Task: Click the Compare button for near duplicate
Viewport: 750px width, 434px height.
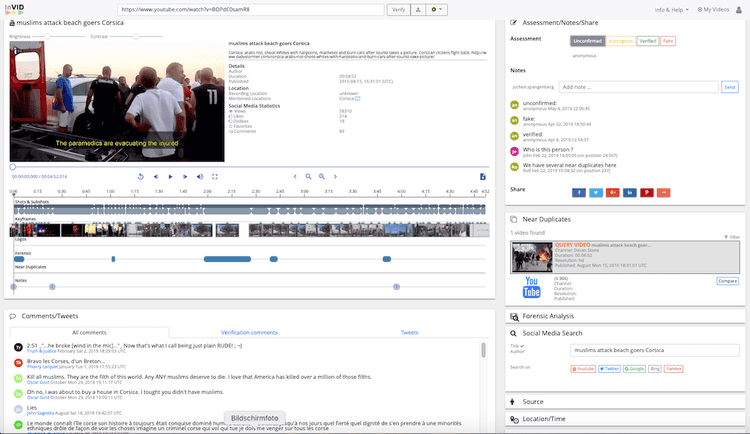Action: pos(727,281)
